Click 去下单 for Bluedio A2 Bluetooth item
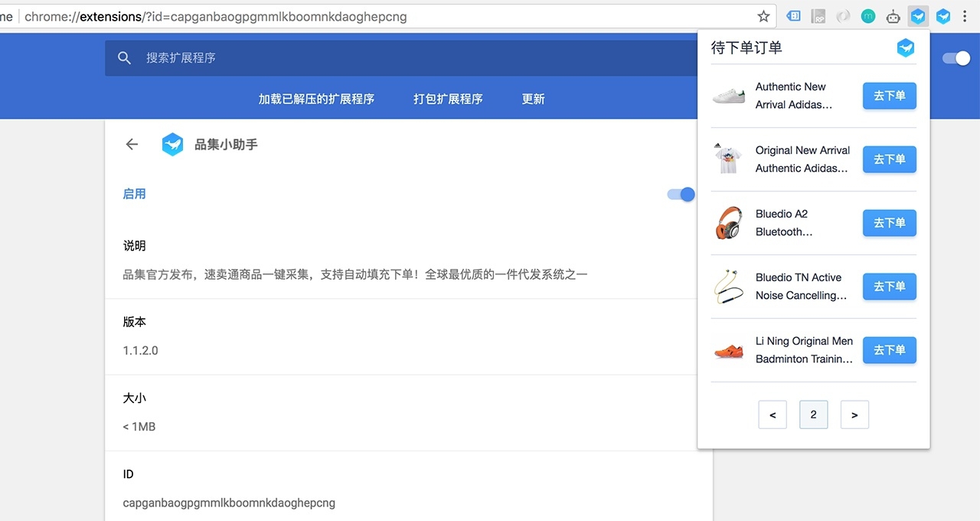Screen dimensions: 980x521 point(889,223)
